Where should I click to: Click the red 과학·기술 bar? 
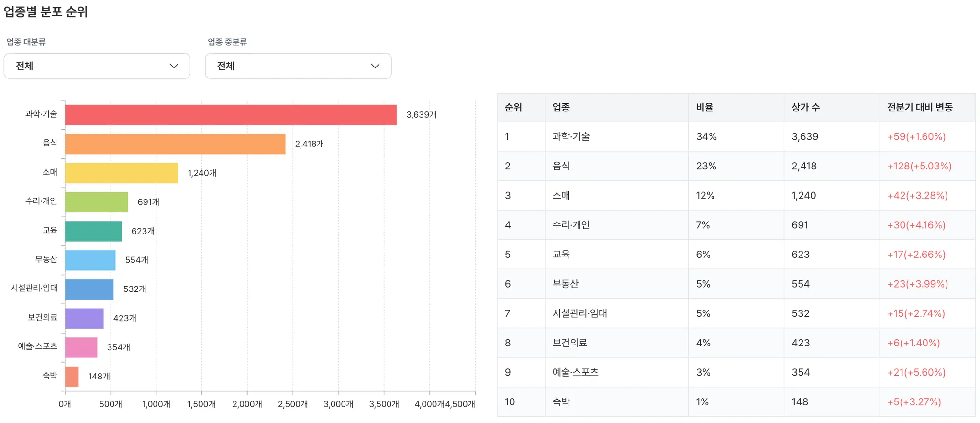(231, 115)
